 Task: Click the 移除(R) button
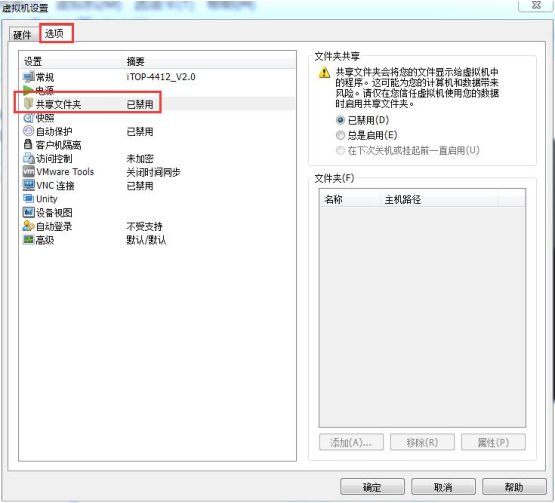point(422,442)
